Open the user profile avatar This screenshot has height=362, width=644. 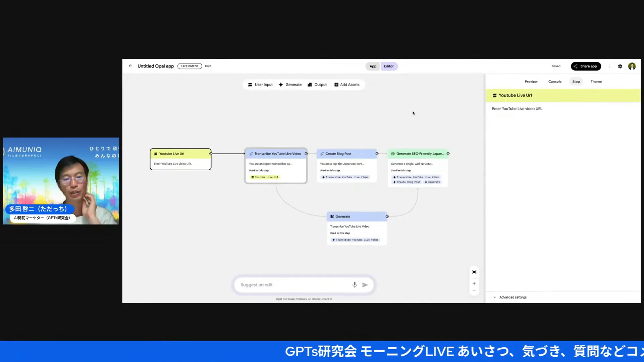tap(632, 66)
